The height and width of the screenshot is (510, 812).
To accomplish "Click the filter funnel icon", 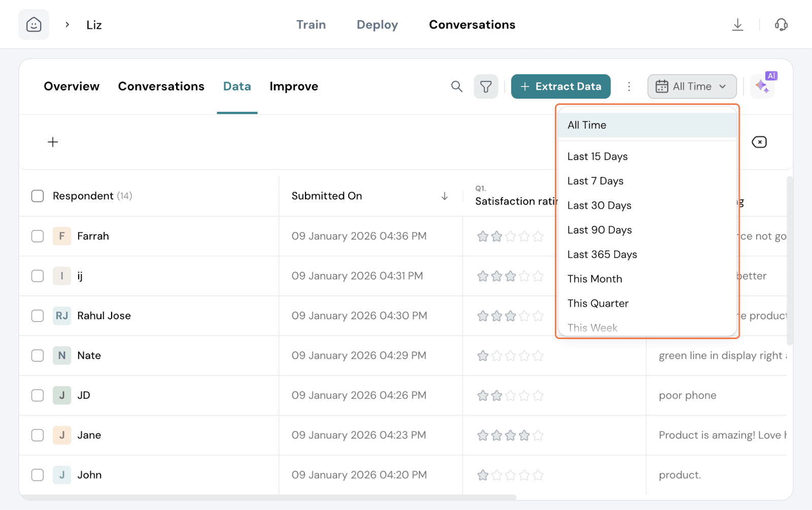I will [x=486, y=87].
